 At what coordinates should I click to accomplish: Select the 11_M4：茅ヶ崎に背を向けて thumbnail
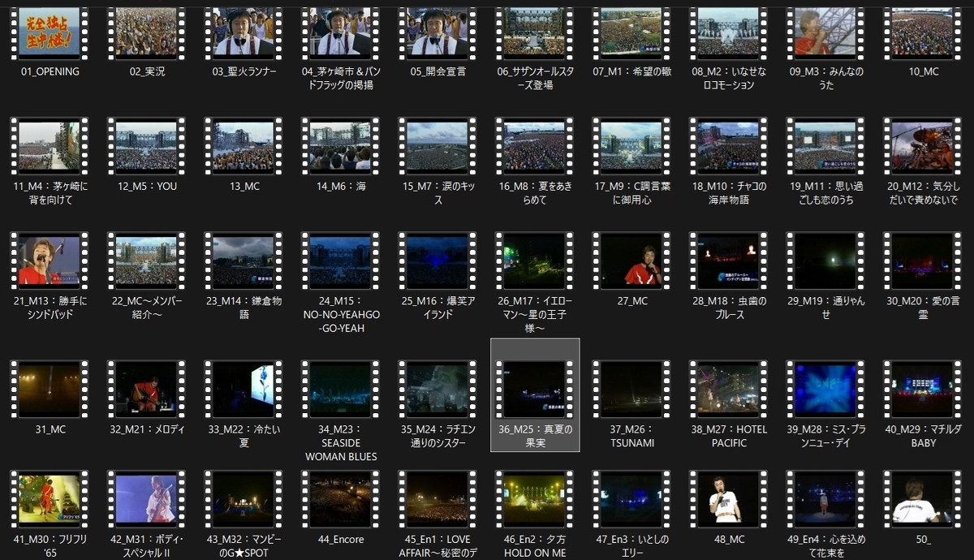pyautogui.click(x=49, y=146)
